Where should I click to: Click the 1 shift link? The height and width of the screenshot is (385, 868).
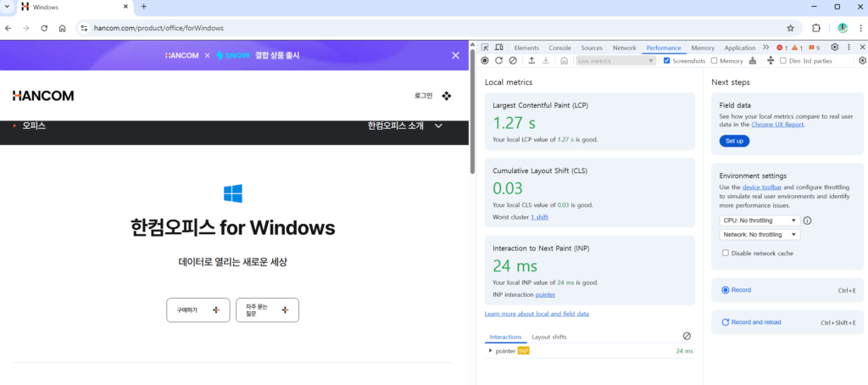(539, 217)
